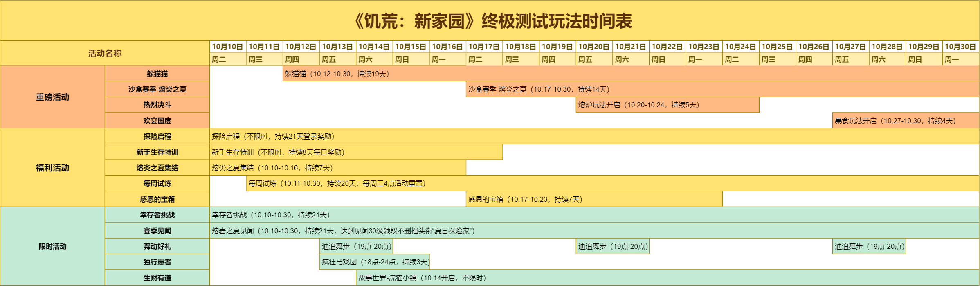Click the 故事世界-浣猫小镇 schedule bar
This screenshot has height=286, width=980.
point(667,278)
